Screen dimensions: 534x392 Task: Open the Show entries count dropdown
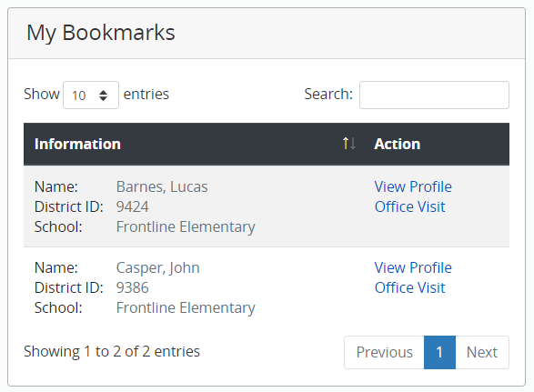(91, 95)
